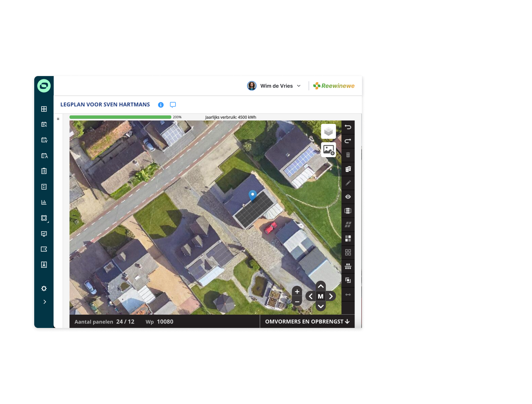
Task: Open the clipboard list item in sidebar
Action: click(x=44, y=171)
